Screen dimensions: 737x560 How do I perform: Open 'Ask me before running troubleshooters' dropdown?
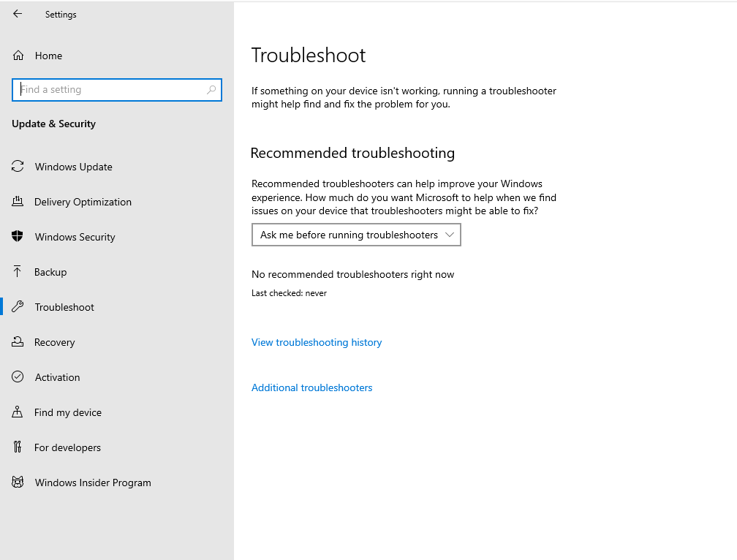click(x=349, y=235)
